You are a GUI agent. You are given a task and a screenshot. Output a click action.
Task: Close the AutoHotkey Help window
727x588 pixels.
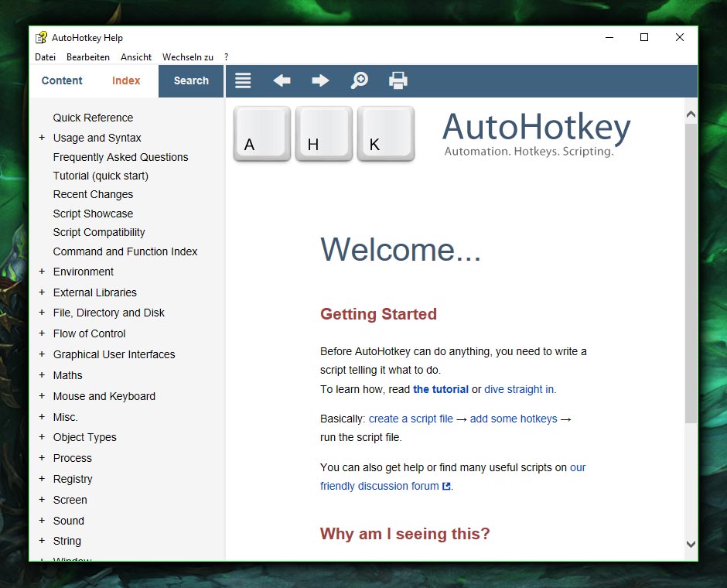click(x=680, y=37)
